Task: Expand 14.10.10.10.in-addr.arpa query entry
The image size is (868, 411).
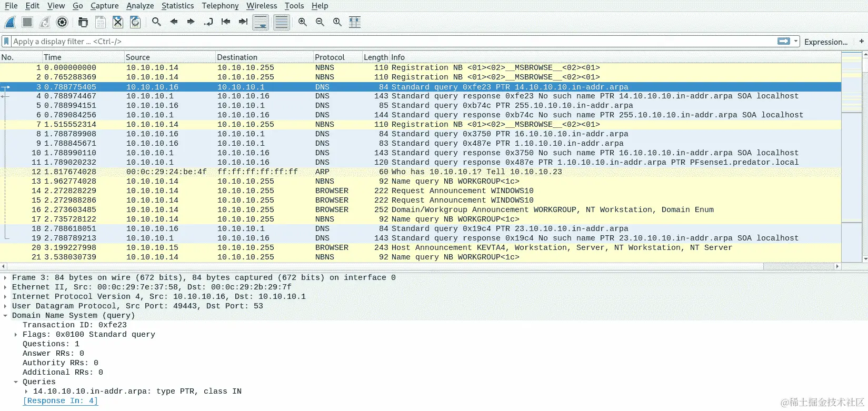Action: coord(26,392)
